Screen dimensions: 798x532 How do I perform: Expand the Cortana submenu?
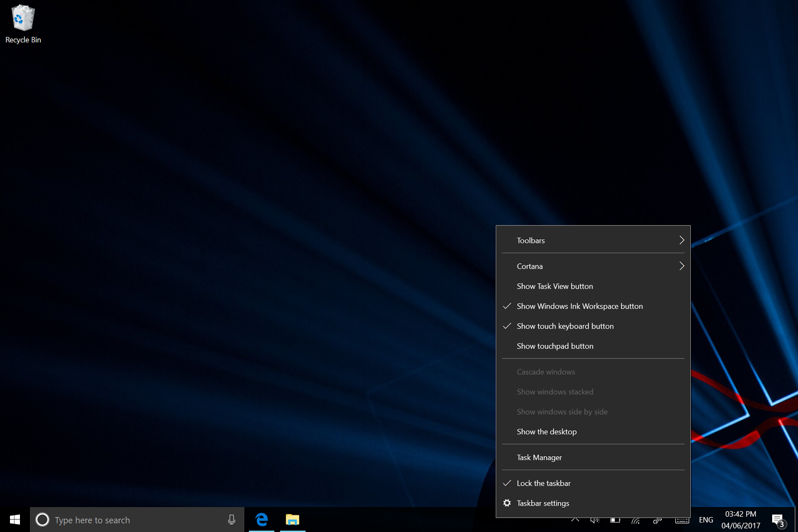(x=530, y=266)
